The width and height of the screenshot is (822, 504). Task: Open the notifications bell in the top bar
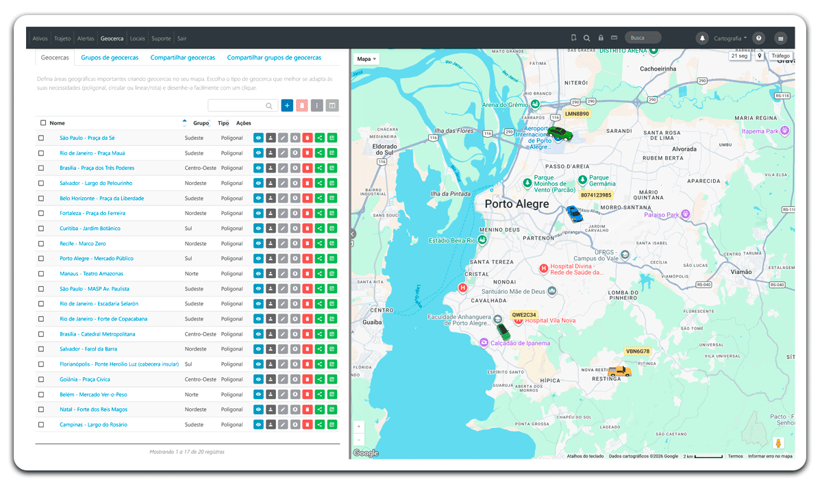point(702,38)
